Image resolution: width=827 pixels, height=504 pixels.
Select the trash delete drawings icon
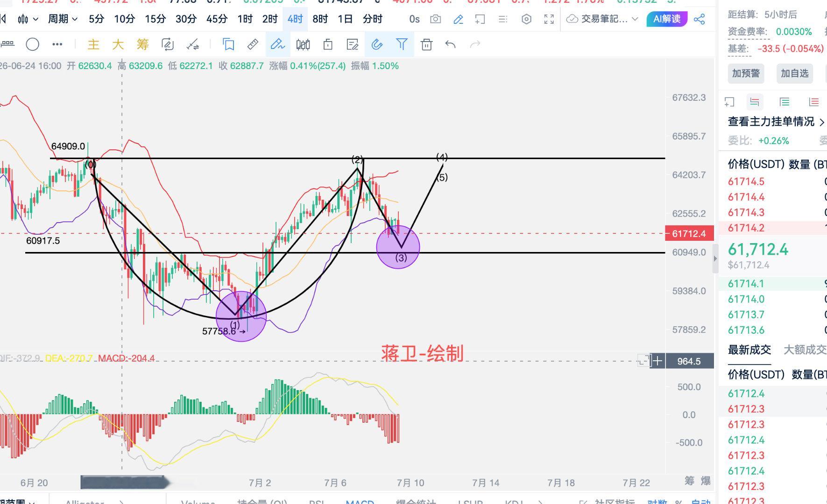pyautogui.click(x=426, y=44)
